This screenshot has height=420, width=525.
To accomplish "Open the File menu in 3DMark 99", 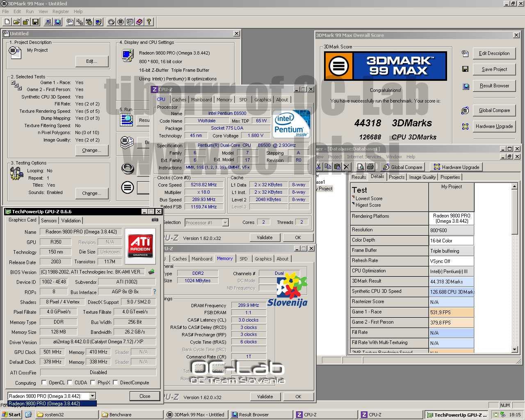I will pyautogui.click(x=5, y=11).
